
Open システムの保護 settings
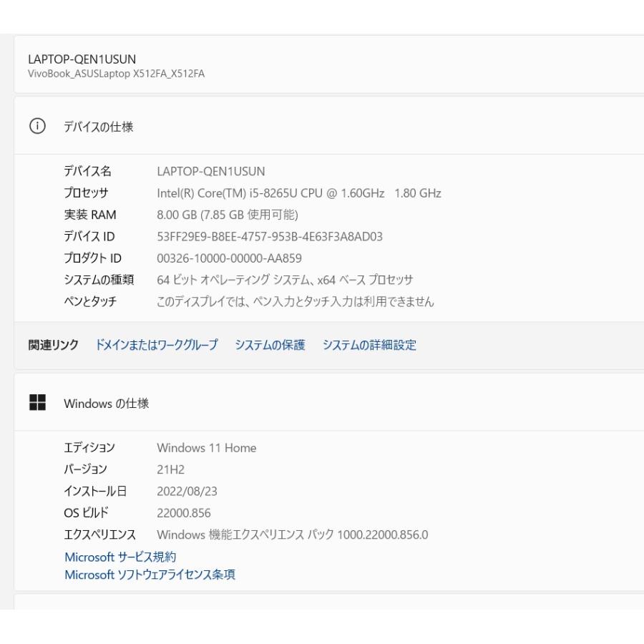coord(268,345)
